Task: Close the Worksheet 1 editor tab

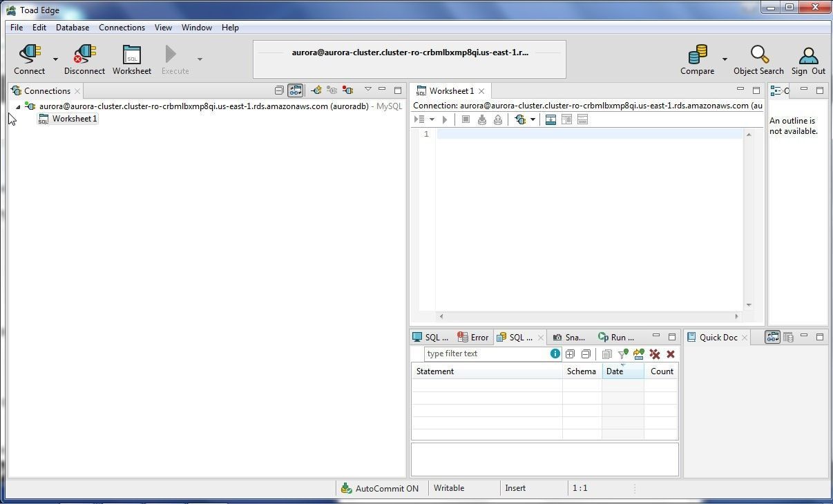Action: [481, 90]
